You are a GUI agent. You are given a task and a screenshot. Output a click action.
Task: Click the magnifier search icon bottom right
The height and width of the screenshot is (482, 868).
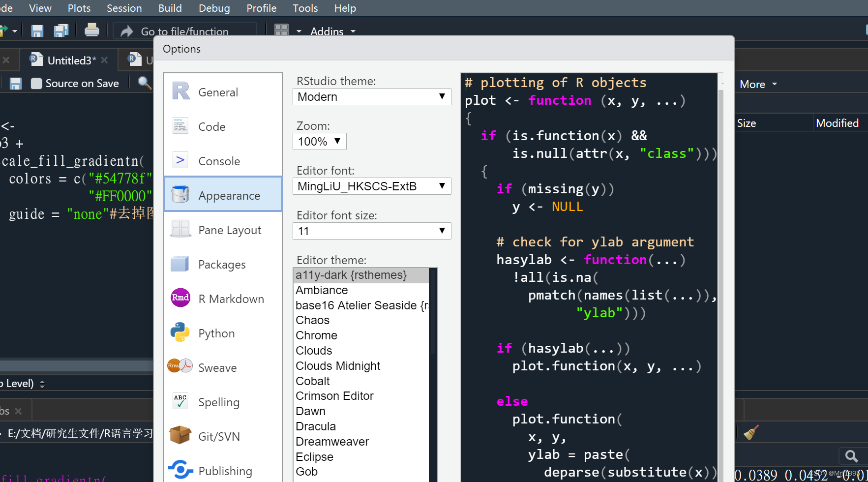pos(852,456)
